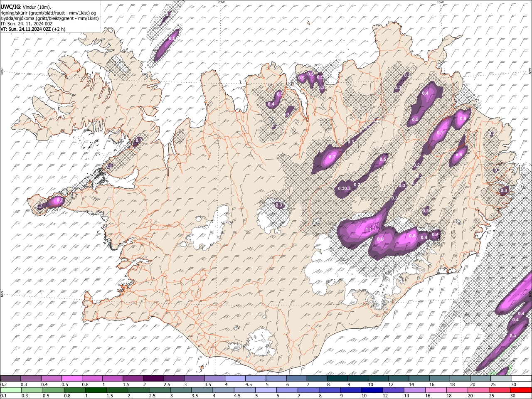Click the "(+2 h)" forecast offset text
Screen dimensions: 532x399
(58, 29)
